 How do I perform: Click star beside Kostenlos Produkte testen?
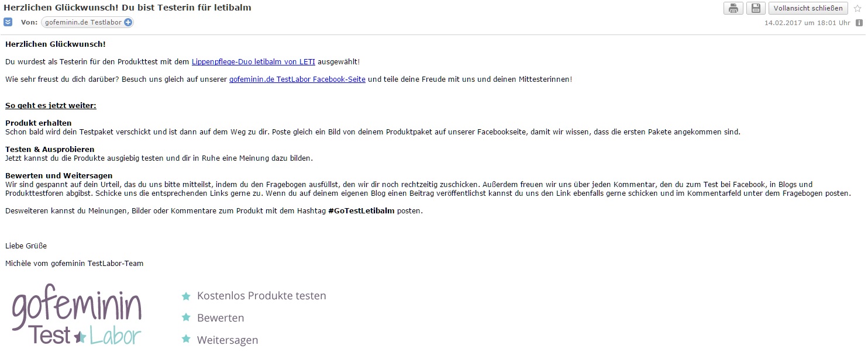click(186, 296)
